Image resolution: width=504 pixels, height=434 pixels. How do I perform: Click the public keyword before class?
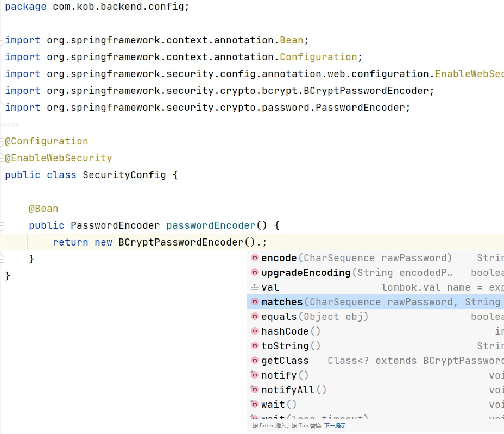(x=23, y=175)
